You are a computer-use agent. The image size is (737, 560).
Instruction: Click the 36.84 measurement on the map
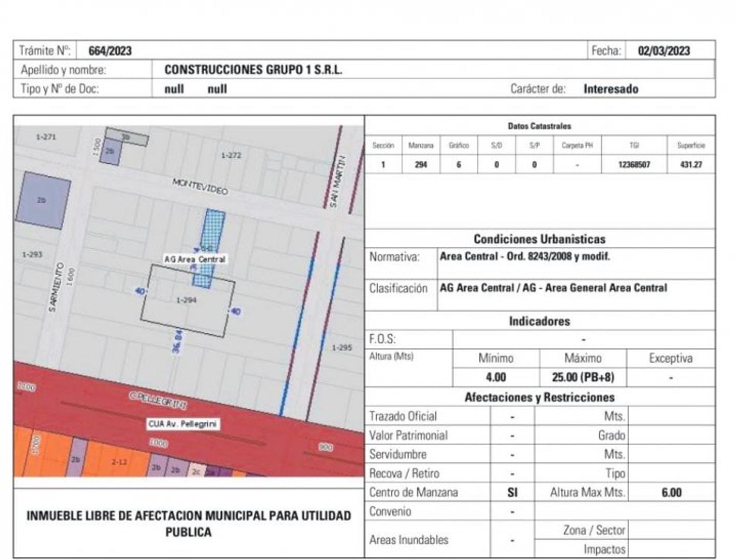click(177, 341)
